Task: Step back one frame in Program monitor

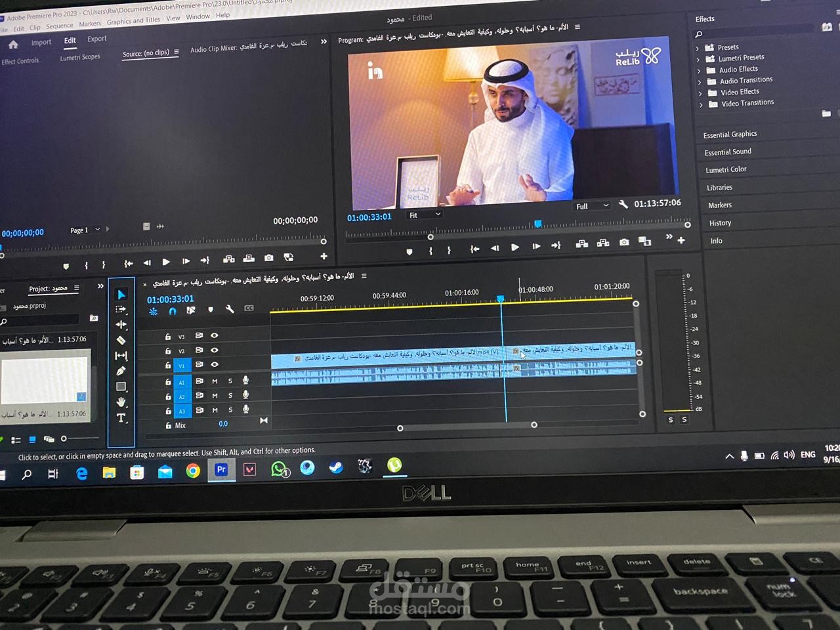Action: (x=495, y=248)
